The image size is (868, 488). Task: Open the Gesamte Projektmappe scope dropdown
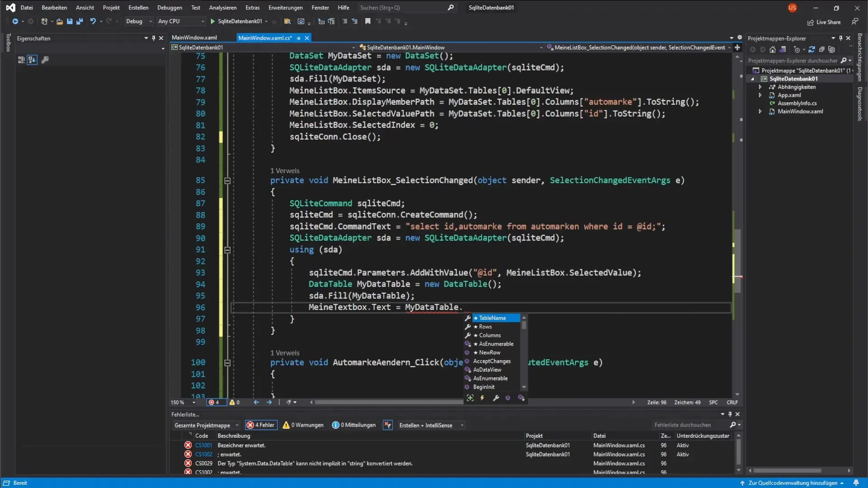[206, 425]
